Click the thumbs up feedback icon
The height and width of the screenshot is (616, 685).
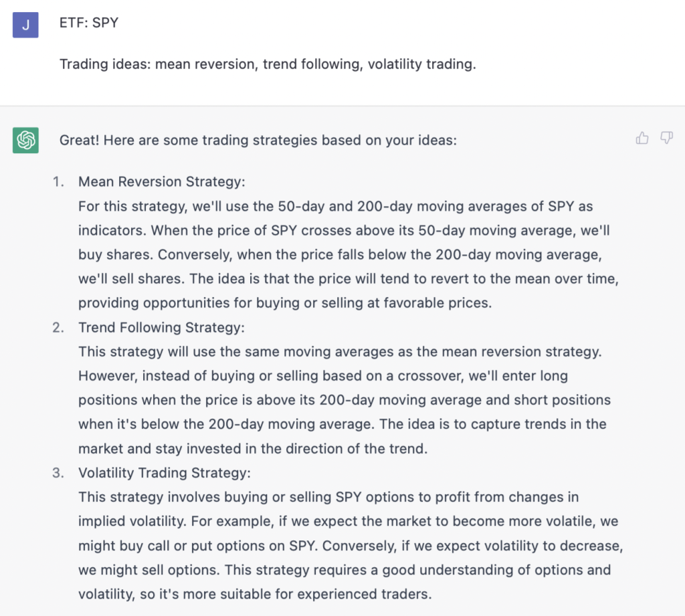pyautogui.click(x=642, y=138)
